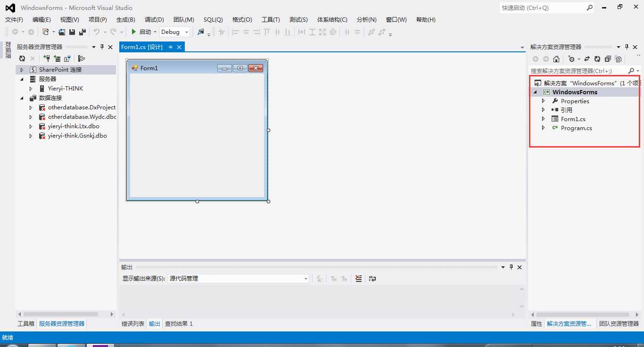Pin the Server Explorer panel with auto-hide pushpin

[x=102, y=47]
